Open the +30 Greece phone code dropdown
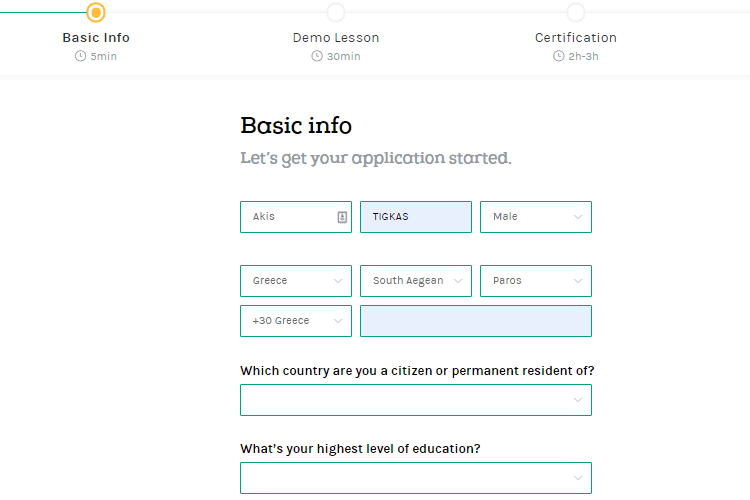Image resolution: width=750 pixels, height=500 pixels. [296, 321]
